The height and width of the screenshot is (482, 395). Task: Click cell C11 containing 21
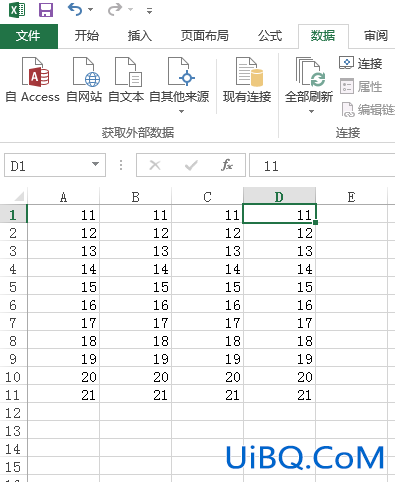pyautogui.click(x=207, y=394)
